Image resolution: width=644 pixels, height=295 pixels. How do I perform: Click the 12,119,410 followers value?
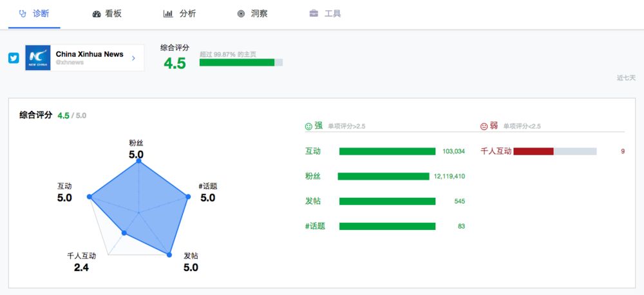(x=449, y=176)
